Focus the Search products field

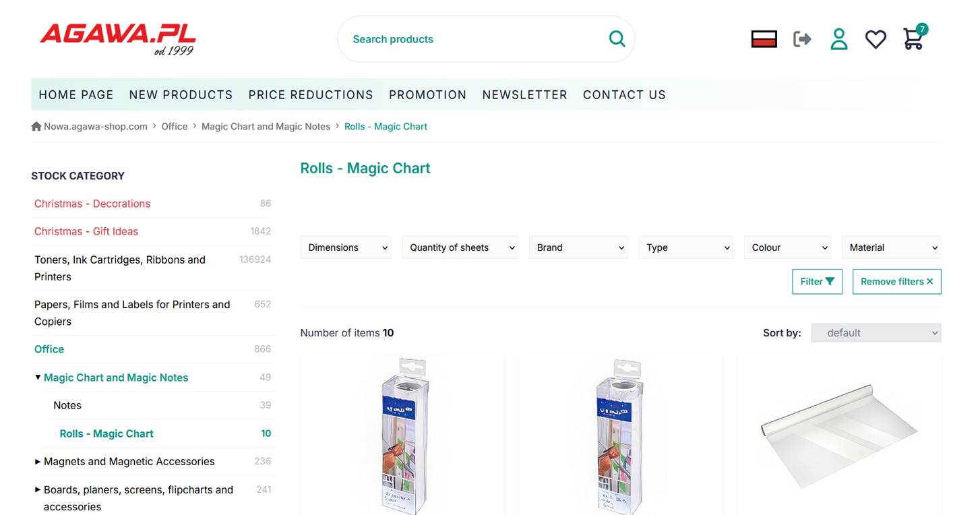(x=472, y=39)
